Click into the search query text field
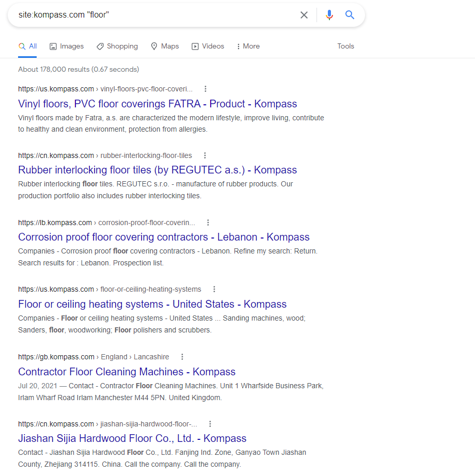The height and width of the screenshot is (476, 475). point(155,15)
